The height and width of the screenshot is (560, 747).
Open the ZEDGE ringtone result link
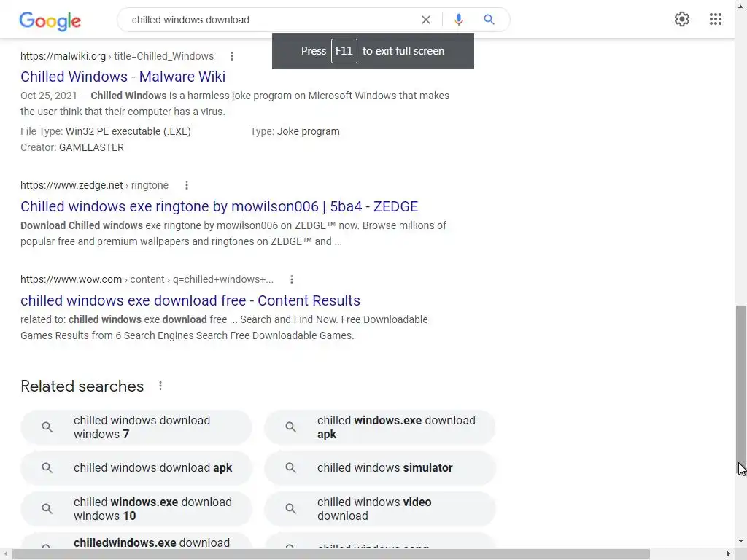[x=219, y=206]
